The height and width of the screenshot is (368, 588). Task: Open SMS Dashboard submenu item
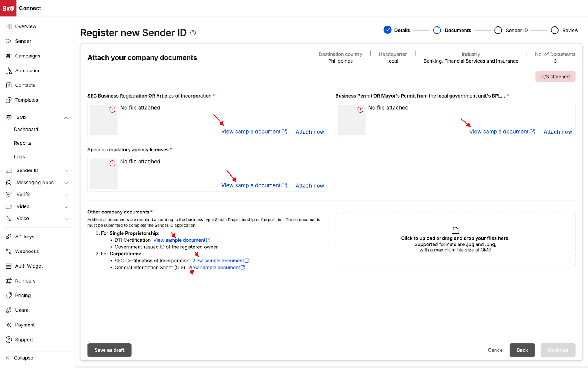tap(26, 130)
